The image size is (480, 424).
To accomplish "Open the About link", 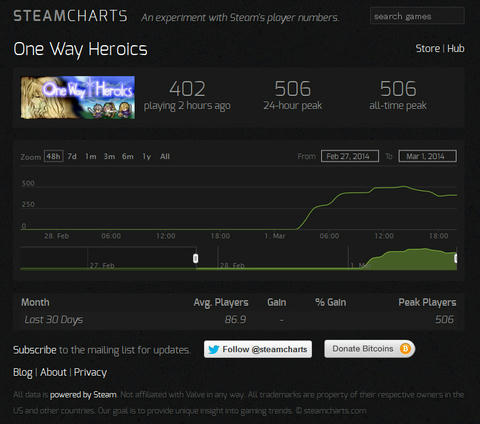I will coord(53,372).
